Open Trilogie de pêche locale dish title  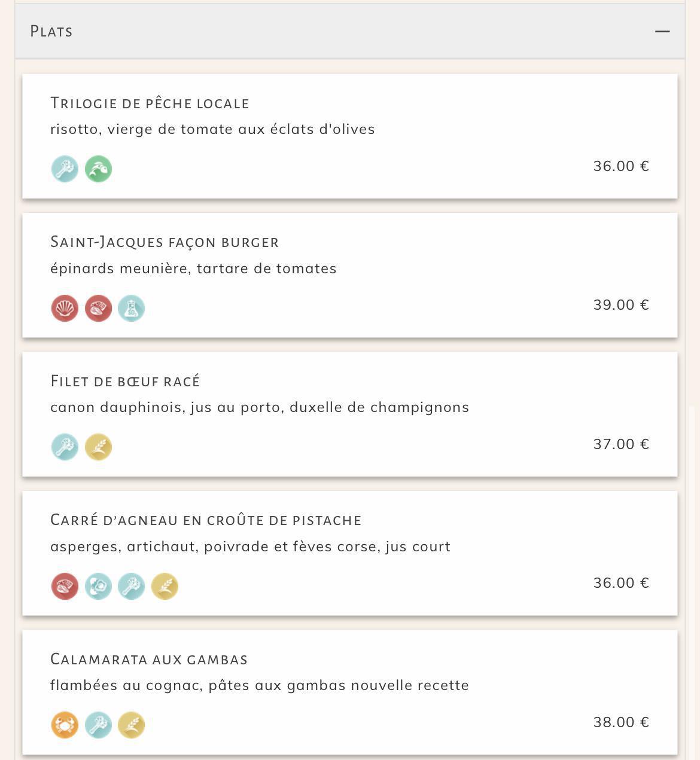click(x=150, y=103)
